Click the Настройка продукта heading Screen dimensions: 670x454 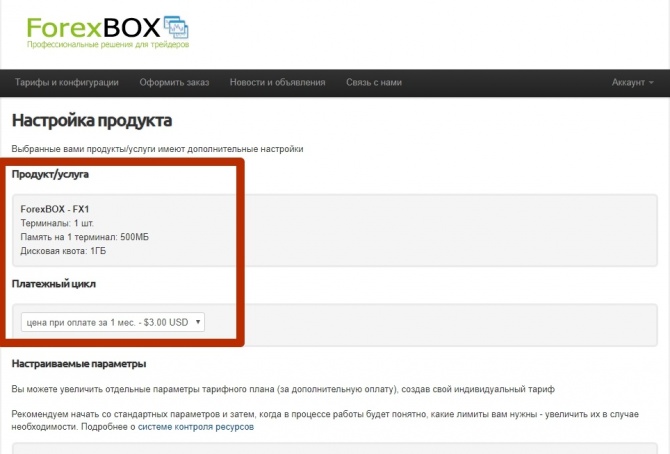(x=92, y=121)
